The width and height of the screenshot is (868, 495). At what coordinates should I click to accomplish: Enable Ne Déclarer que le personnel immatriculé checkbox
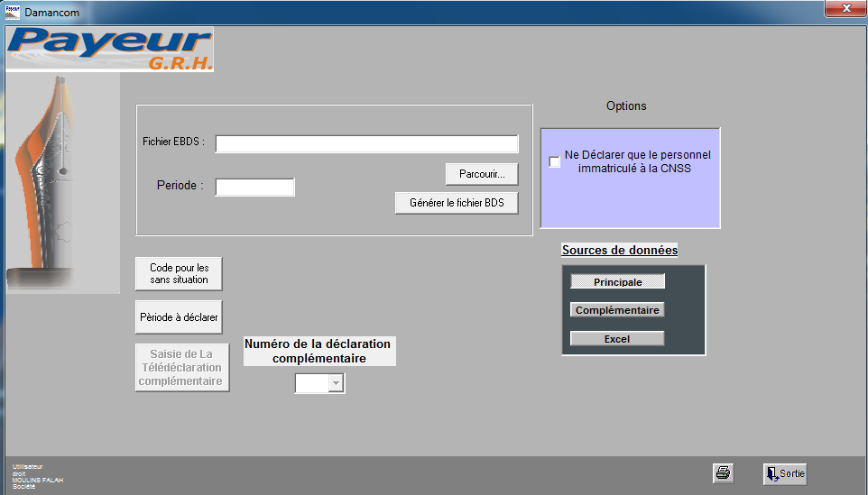click(x=555, y=161)
